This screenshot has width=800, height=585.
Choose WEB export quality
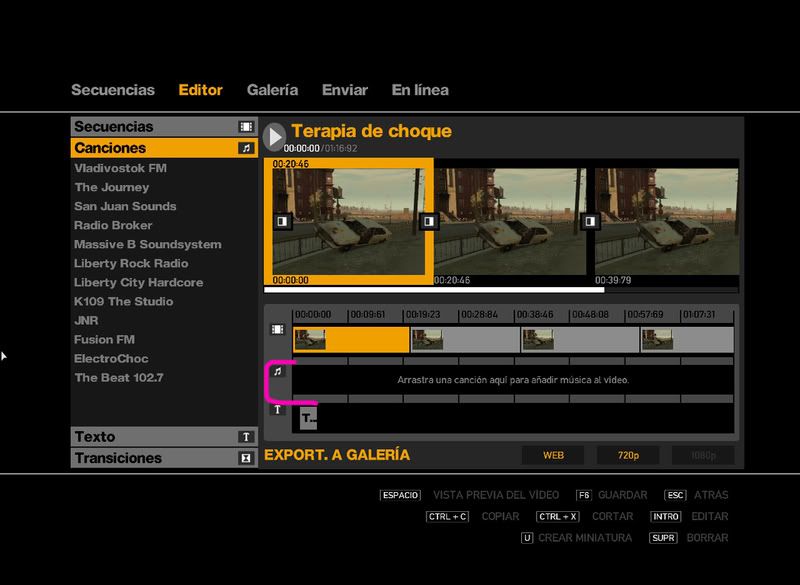tap(553, 455)
